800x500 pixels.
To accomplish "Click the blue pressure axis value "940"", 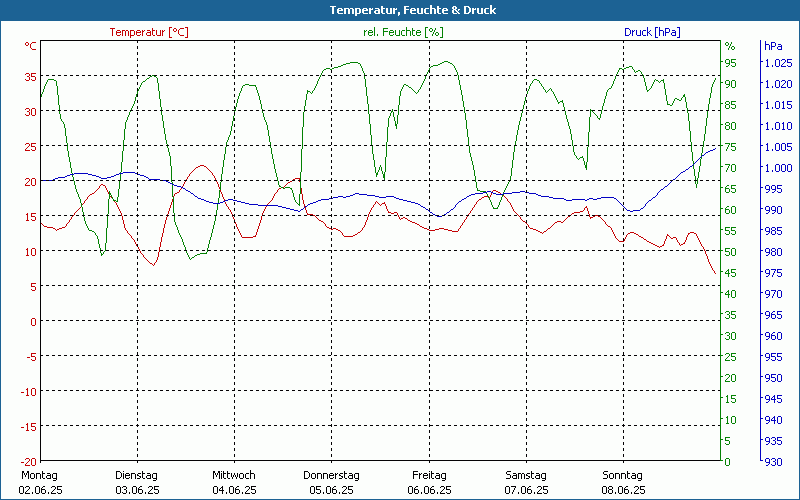I will (773, 420).
